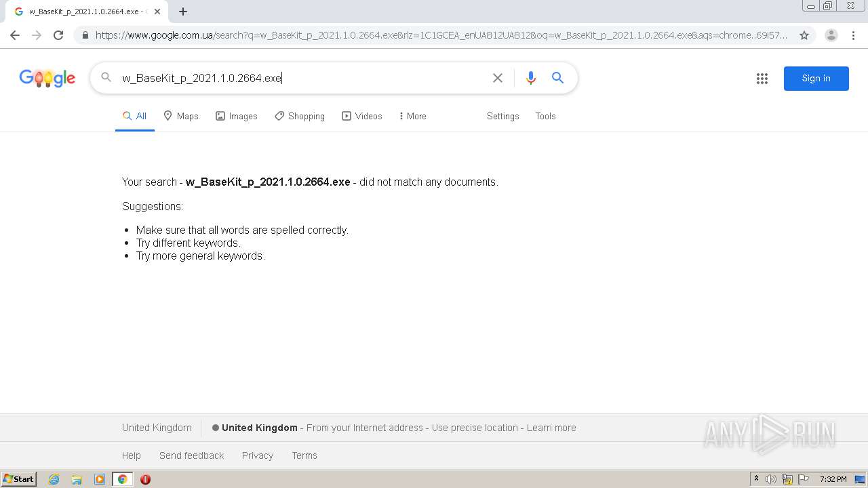
Task: Close the w_BaseKit search tab
Action: point(157,12)
